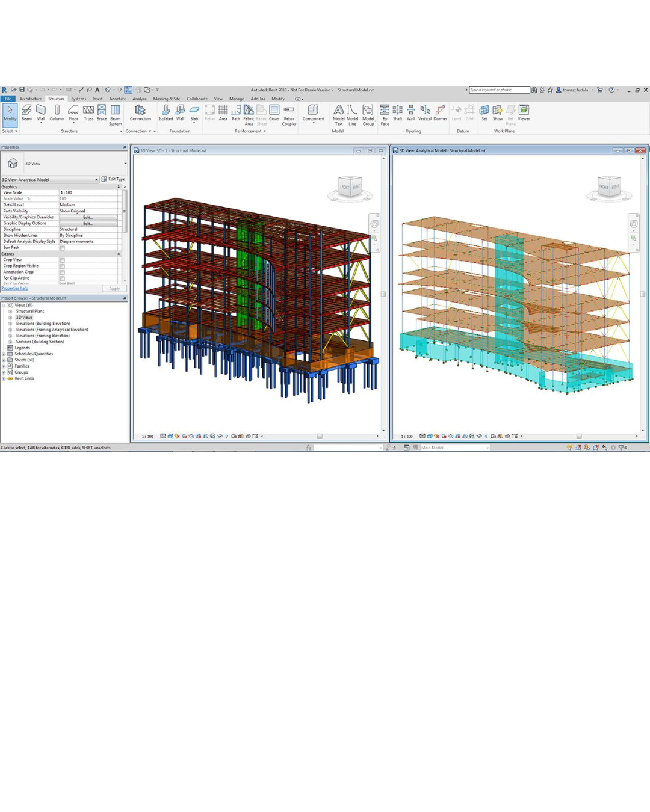The height and width of the screenshot is (812, 650).
Task: Expand Sections (Building Section) node
Action: (10, 342)
